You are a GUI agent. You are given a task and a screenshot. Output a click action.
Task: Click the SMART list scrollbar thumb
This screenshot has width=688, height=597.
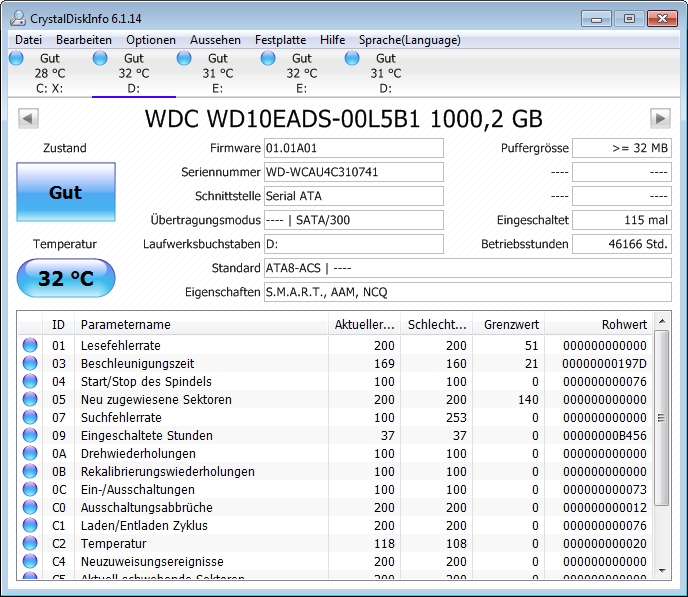pyautogui.click(x=662, y=418)
